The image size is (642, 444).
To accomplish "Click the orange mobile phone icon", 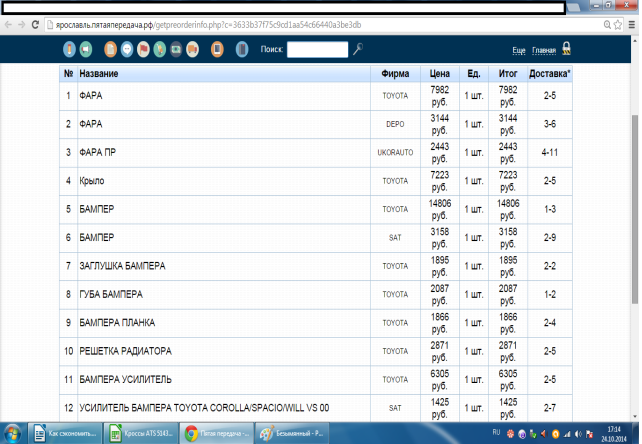I will click(217, 50).
